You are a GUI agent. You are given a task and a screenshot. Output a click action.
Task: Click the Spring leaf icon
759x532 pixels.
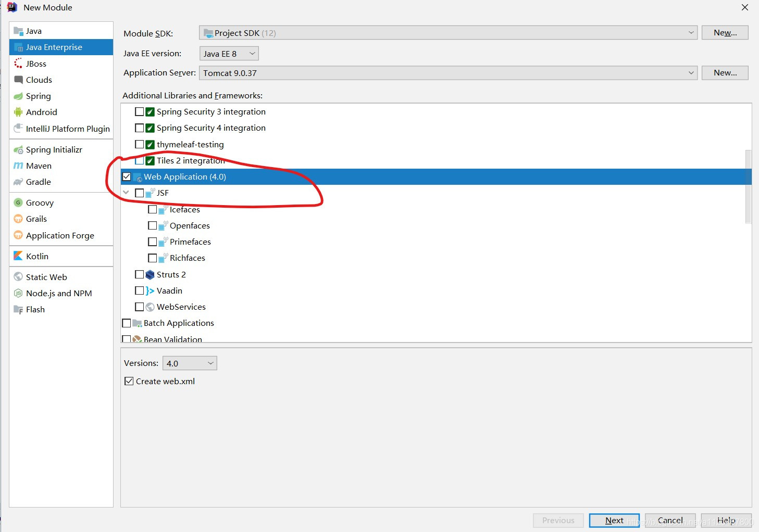click(x=19, y=96)
